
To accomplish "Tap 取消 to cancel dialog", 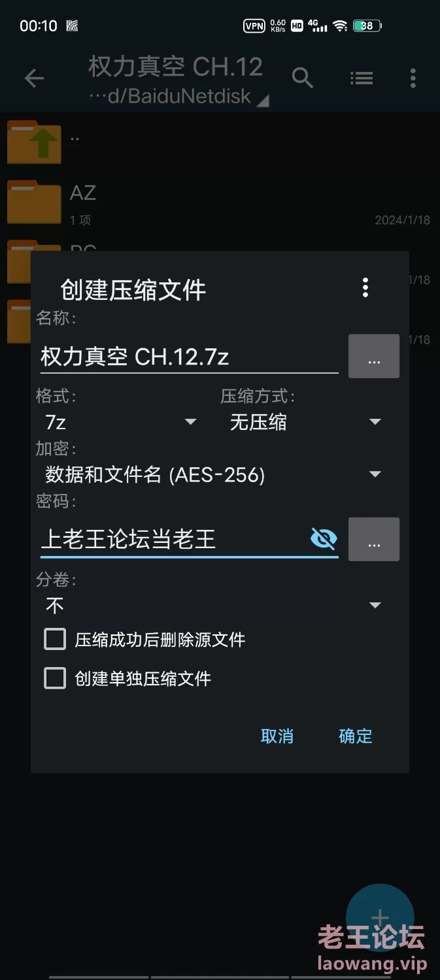I will [277, 736].
